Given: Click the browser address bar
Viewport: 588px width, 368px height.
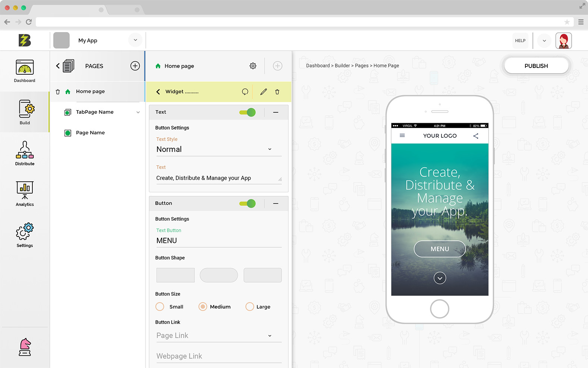Looking at the screenshot, I should tap(304, 22).
